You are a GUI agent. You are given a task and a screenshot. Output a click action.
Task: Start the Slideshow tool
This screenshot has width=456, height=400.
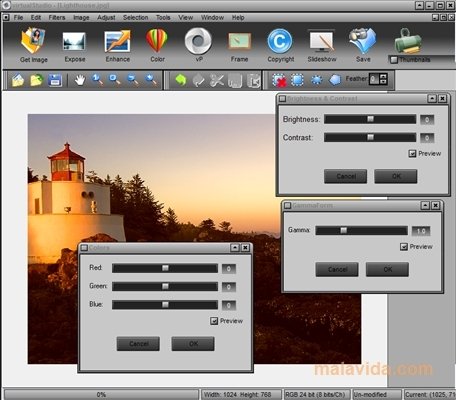322,46
